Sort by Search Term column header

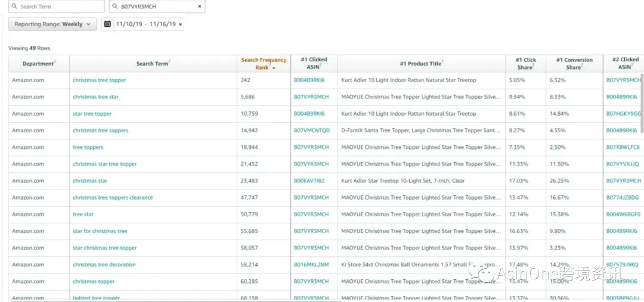point(153,64)
